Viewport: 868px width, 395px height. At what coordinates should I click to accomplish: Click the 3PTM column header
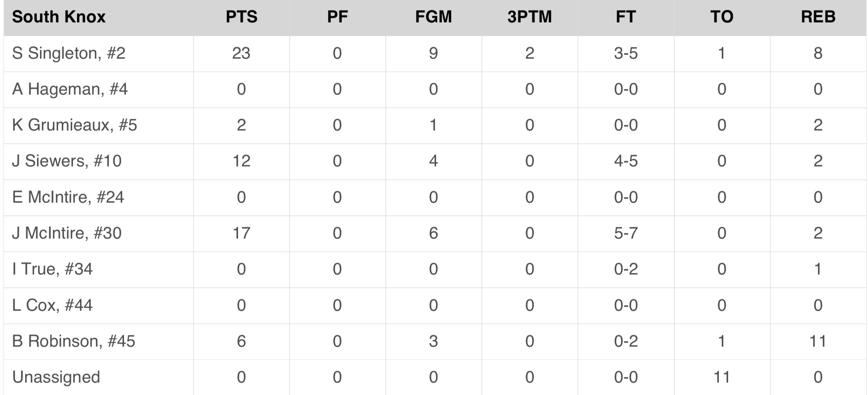click(529, 17)
